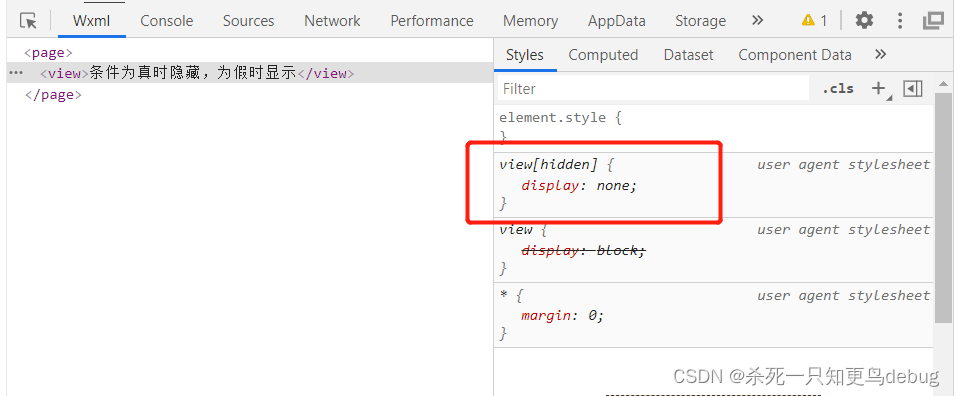The width and height of the screenshot is (954, 396).
Task: Select the Computed sub-tab
Action: pos(603,55)
